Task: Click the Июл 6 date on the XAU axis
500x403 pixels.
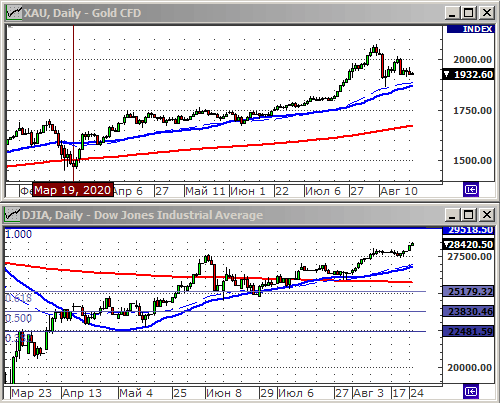Action: click(323, 191)
